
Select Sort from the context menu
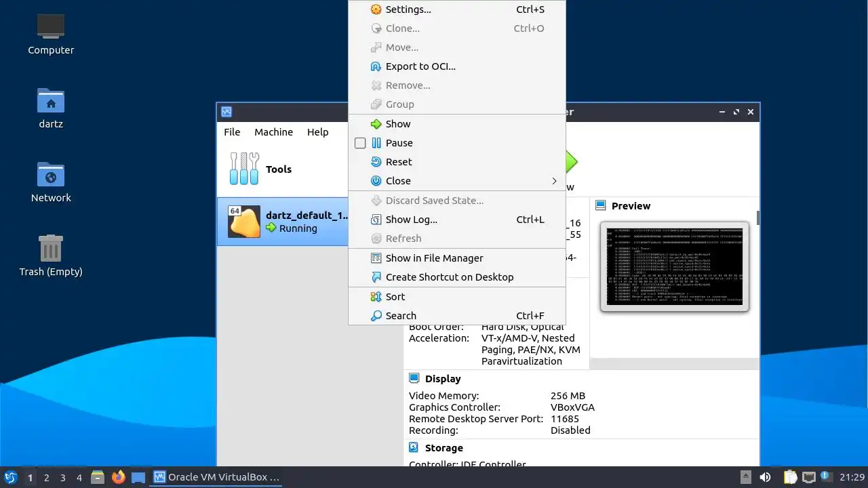[x=456, y=297]
